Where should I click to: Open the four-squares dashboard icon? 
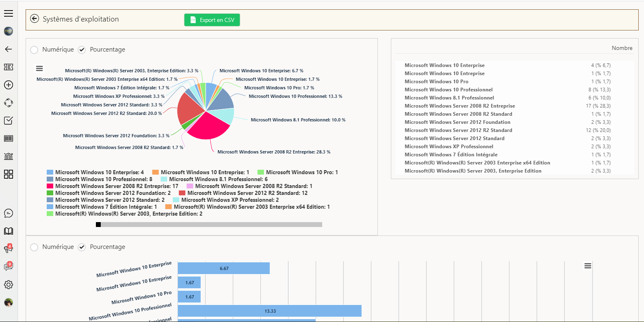(9, 174)
